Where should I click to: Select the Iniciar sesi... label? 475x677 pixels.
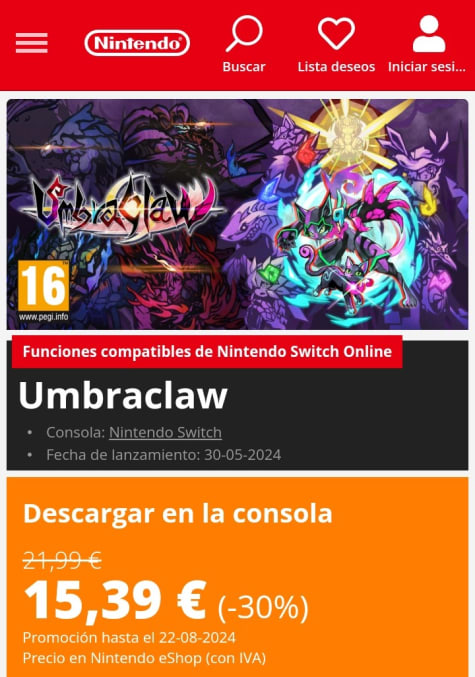427,67
